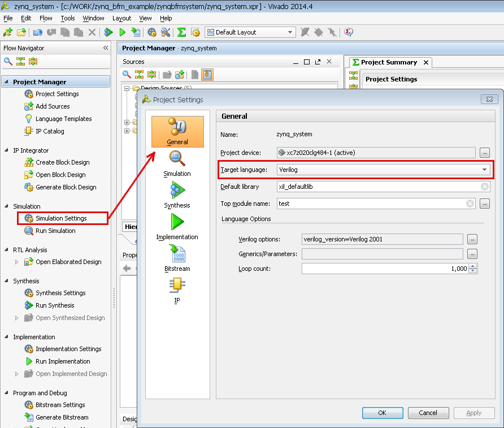Click Cancel in Project Settings dialog

428,413
